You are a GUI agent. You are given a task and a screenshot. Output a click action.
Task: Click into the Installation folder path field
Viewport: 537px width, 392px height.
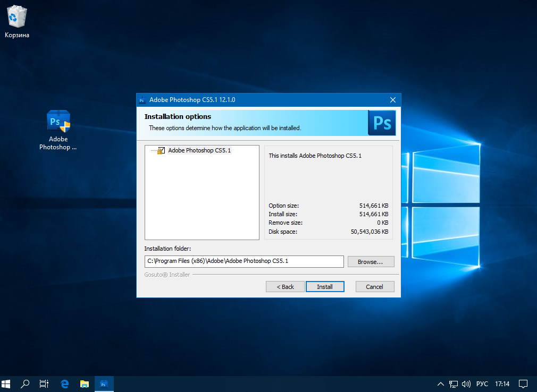click(x=244, y=261)
